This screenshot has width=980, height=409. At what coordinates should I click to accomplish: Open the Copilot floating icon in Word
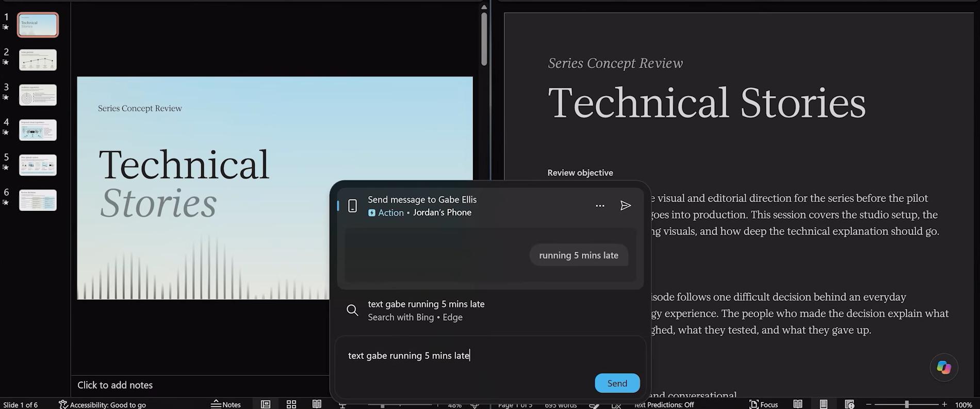(x=944, y=367)
